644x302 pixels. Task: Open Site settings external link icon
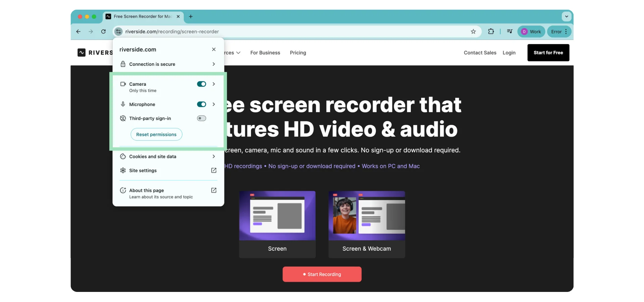click(x=214, y=170)
